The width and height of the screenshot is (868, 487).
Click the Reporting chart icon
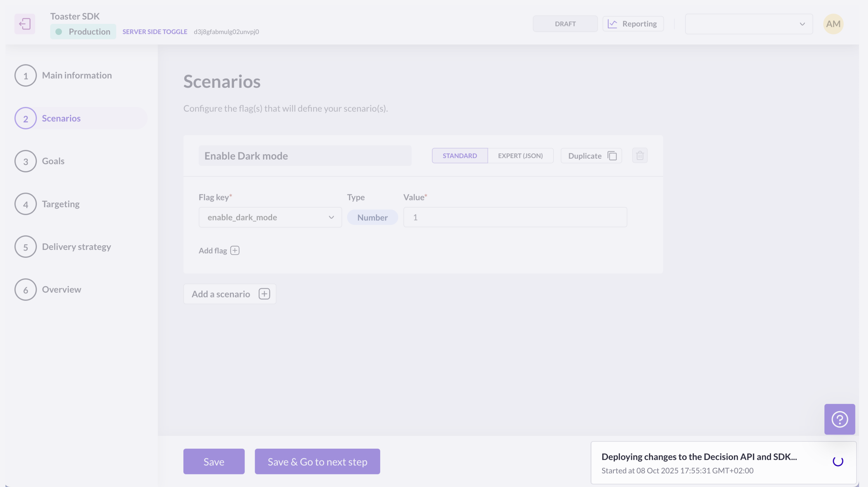point(612,24)
